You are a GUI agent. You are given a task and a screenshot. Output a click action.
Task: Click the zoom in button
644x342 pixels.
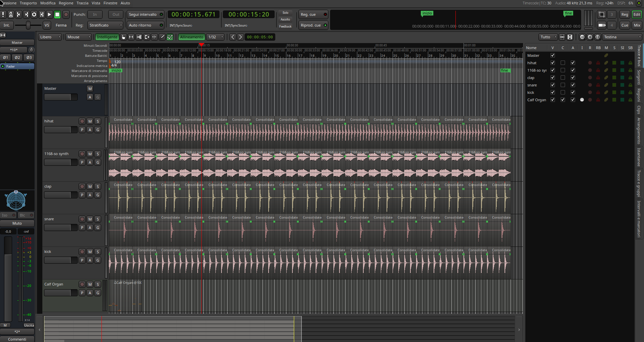click(x=590, y=37)
